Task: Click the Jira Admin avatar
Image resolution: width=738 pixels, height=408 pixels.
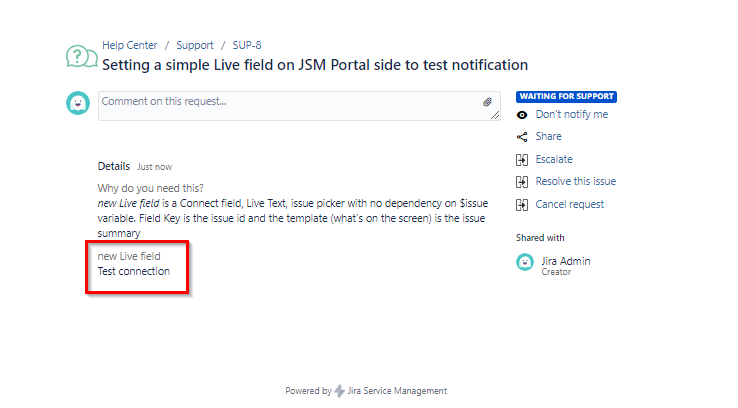Action: pos(525,262)
